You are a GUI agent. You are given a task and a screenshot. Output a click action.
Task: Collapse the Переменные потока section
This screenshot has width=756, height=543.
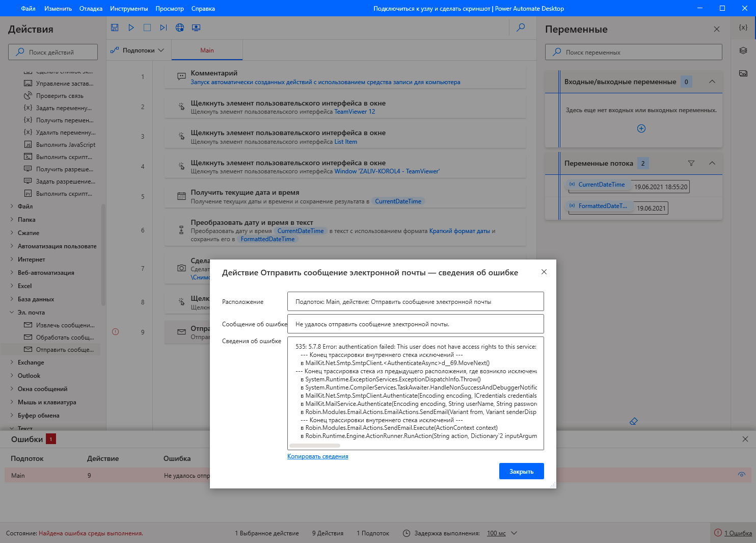click(x=712, y=163)
